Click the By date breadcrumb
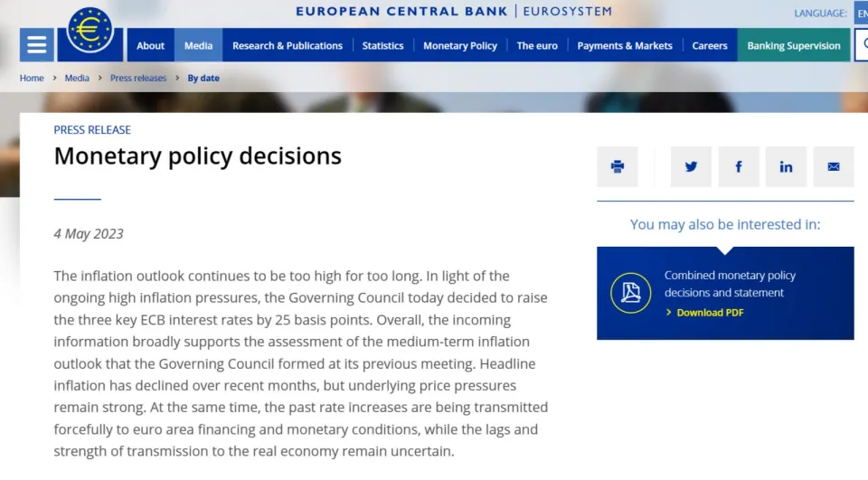The image size is (868, 480). 203,79
